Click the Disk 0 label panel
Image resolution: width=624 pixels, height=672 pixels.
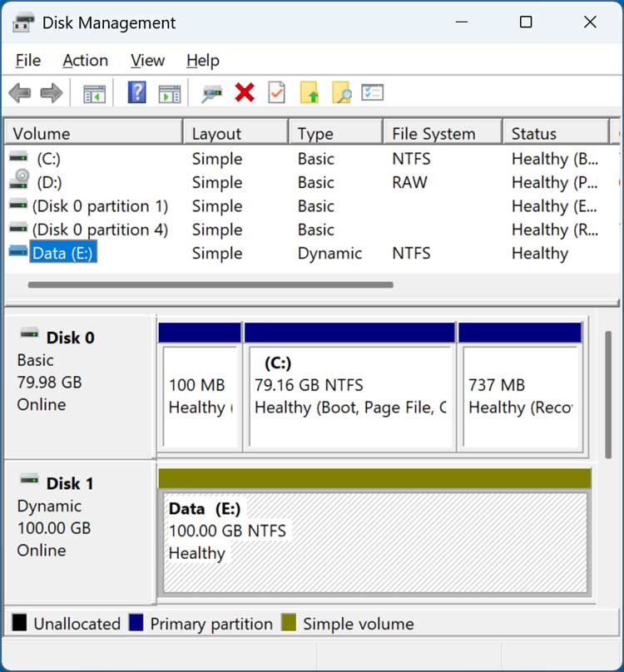[80, 387]
